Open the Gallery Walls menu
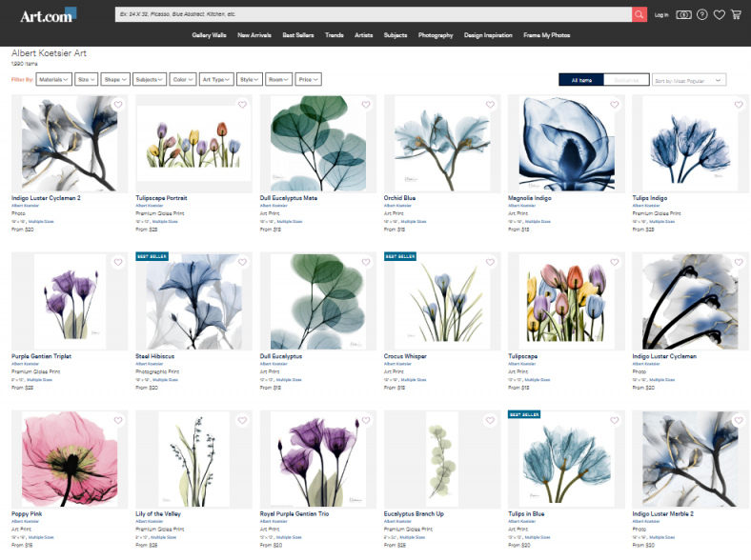Screen dimensions: 751x560 pyautogui.click(x=209, y=35)
